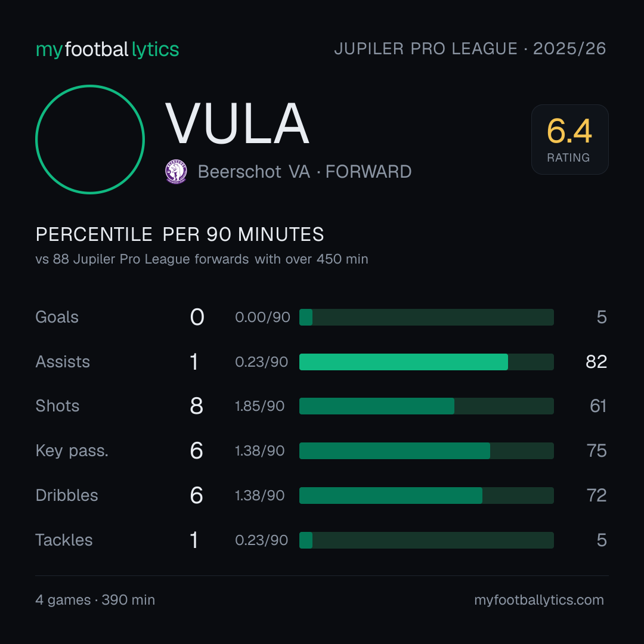Click the Beerschot VA Forward text
This screenshot has width=644, height=644.
304,172
